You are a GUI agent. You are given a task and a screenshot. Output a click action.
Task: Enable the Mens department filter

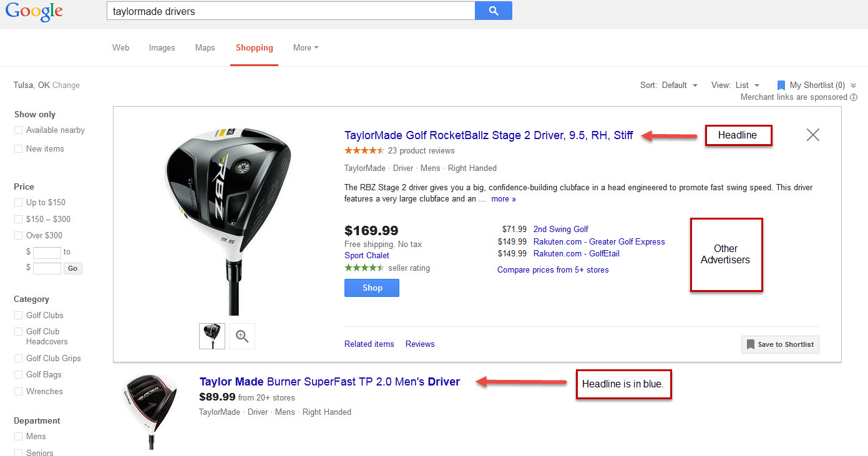17,436
